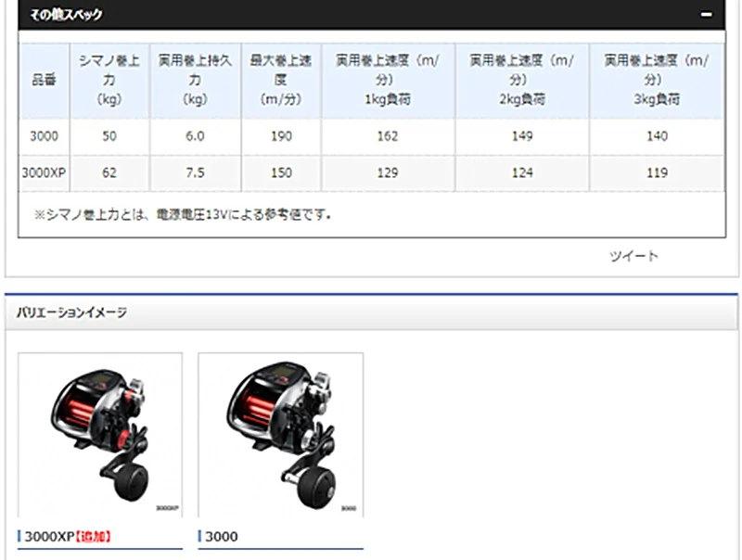The height and width of the screenshot is (560, 742).
Task: Click the バリエーションイメージ section heading
Action: coord(71,312)
